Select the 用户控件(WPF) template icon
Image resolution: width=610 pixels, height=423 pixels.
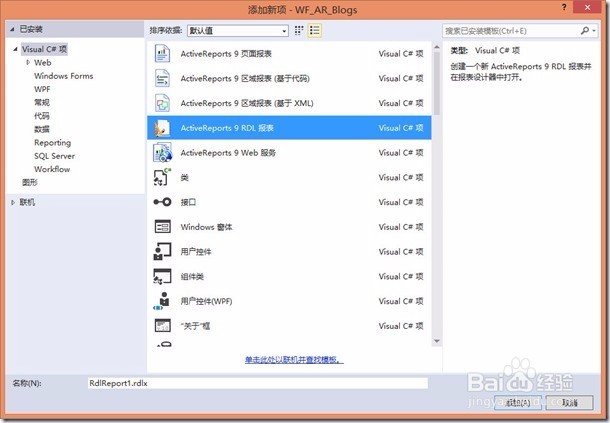[x=162, y=301]
